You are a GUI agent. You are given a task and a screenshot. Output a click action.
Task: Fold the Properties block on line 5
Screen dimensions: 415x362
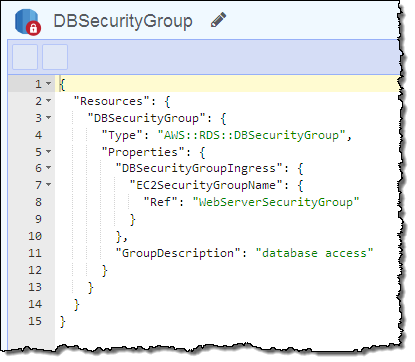(49, 151)
